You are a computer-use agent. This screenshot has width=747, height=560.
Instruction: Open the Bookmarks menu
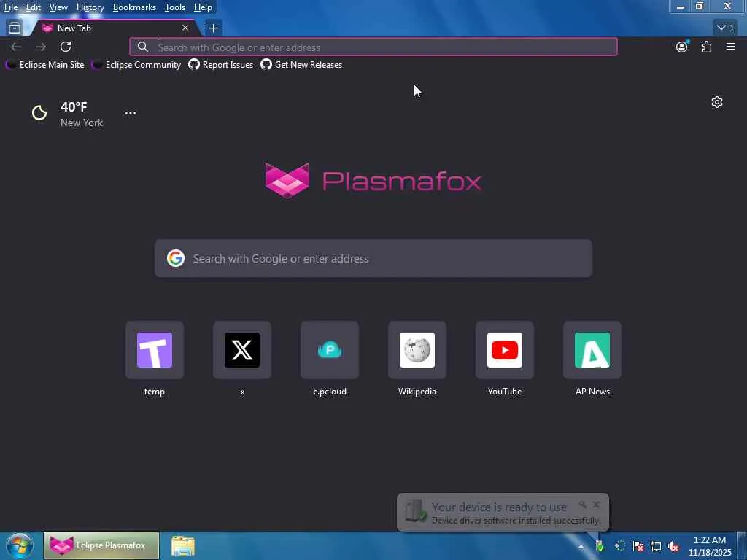click(134, 7)
